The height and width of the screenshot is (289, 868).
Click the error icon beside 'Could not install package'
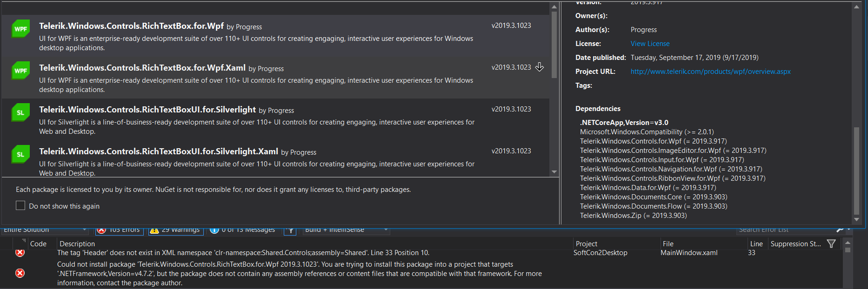(x=20, y=273)
